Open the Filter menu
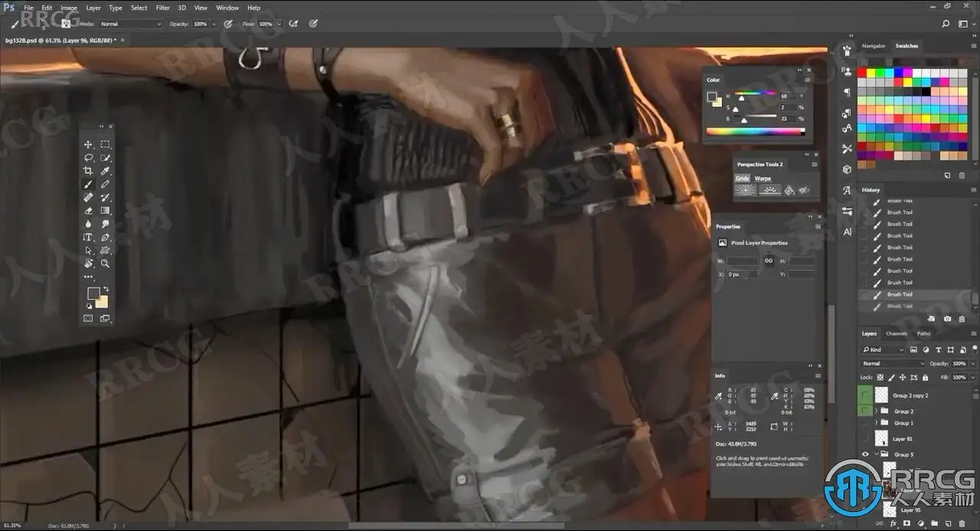The image size is (980, 531). point(163,8)
